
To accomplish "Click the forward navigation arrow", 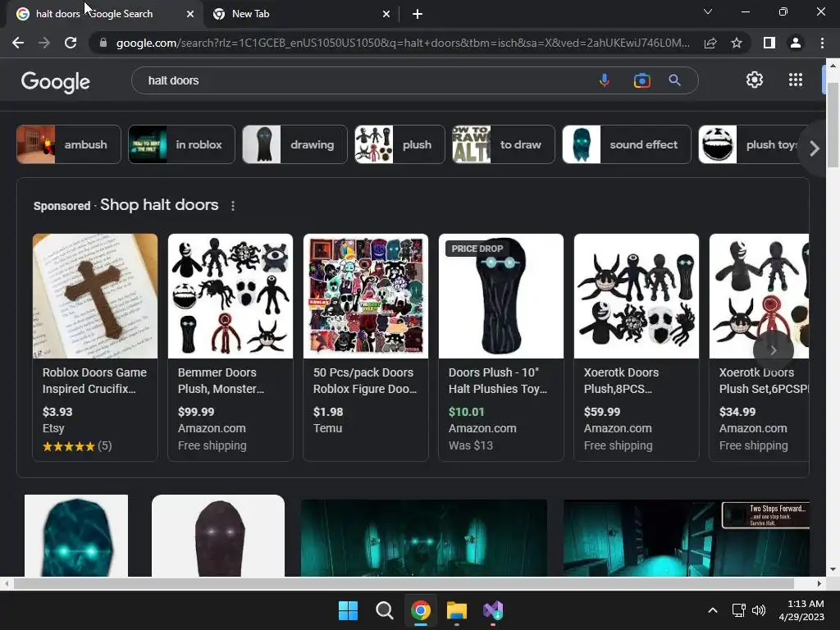I will [x=44, y=43].
